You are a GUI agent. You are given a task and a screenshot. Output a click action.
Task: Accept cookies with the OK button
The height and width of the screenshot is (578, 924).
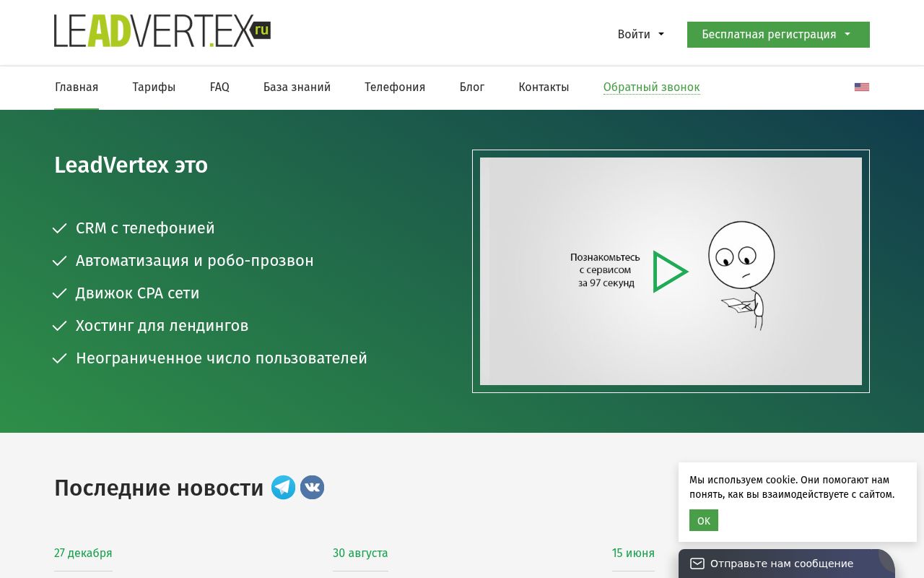tap(703, 520)
